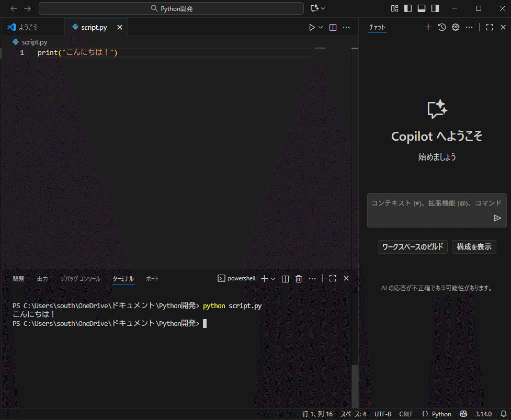This screenshot has height=420, width=511.
Task: Start a new Copilot chat session
Action: tap(428, 27)
